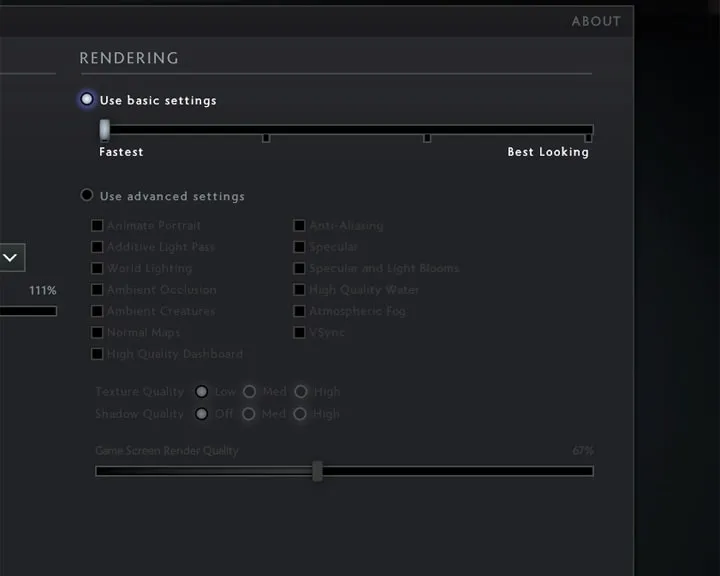Screen dimensions: 720x576
Task: Toggle the Anti-Aliasing checkbox
Action: pos(299,226)
